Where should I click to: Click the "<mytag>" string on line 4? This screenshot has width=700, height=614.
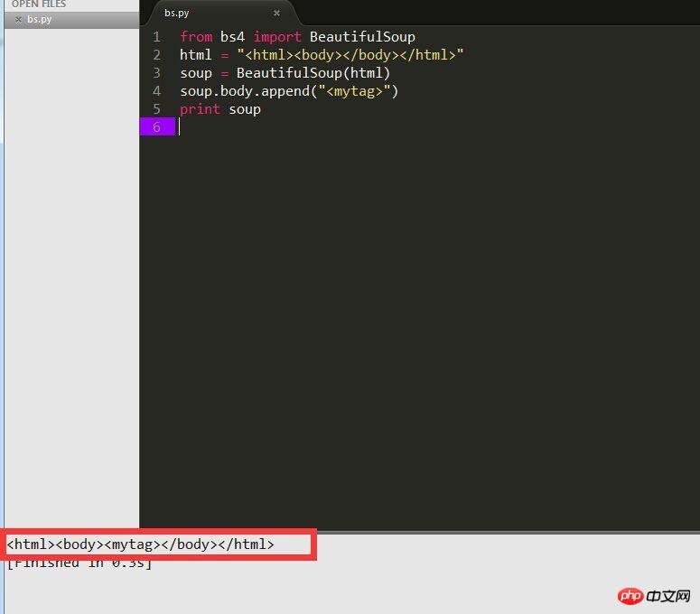coord(354,91)
